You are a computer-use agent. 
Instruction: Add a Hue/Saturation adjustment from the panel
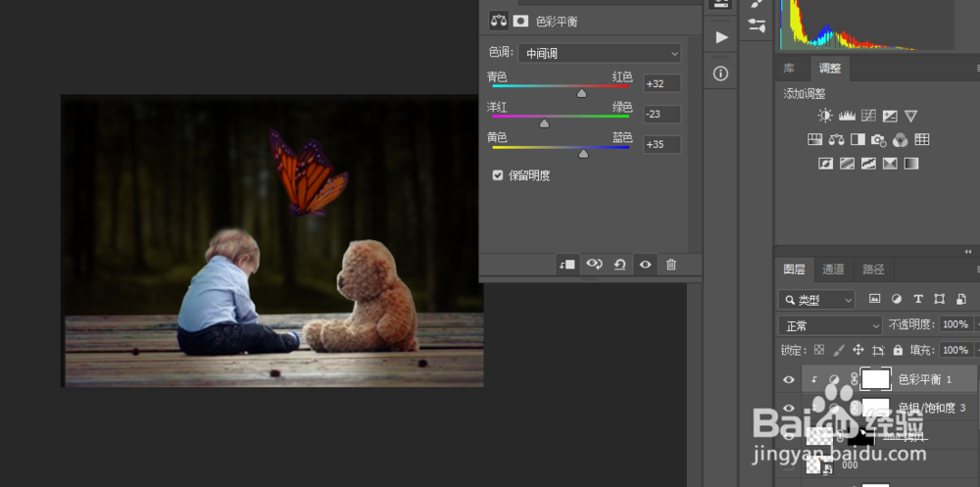click(x=815, y=139)
